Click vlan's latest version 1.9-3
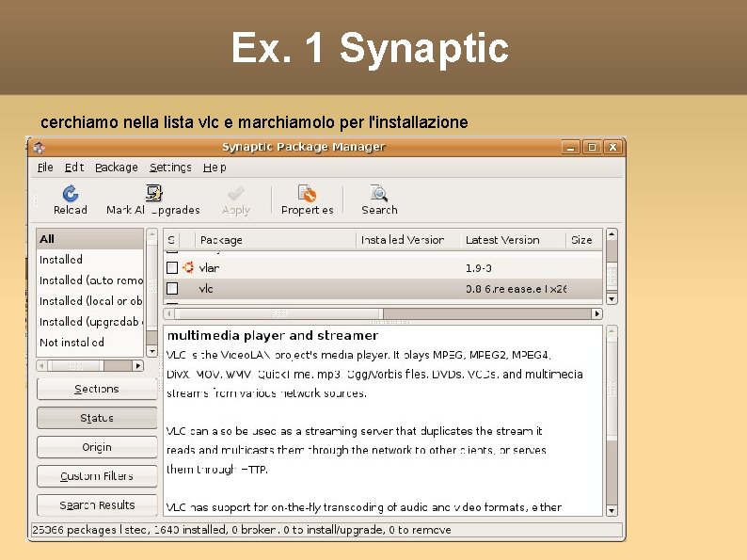Viewport: 747px width, 560px height. 478,268
